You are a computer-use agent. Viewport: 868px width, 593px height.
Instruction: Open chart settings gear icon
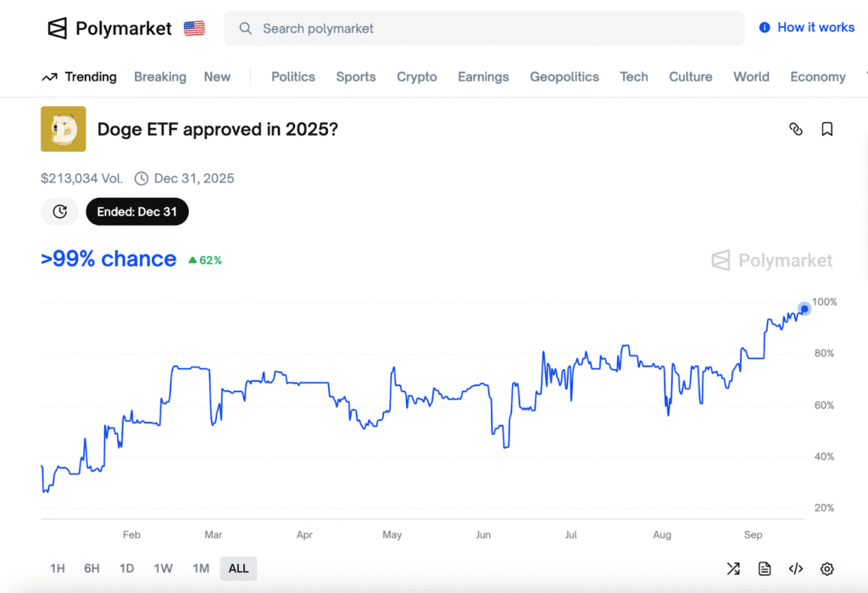(827, 568)
